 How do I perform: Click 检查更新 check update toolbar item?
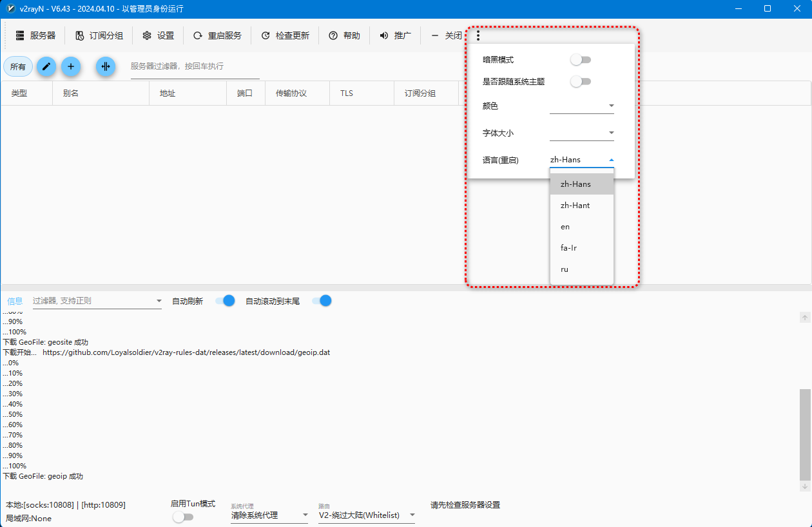coord(285,35)
